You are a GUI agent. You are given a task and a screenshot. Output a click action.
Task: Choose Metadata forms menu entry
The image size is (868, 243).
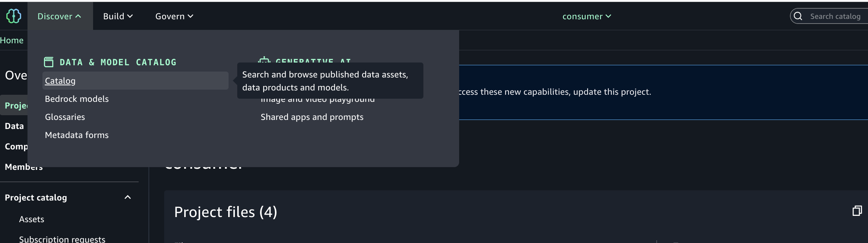[x=77, y=135]
